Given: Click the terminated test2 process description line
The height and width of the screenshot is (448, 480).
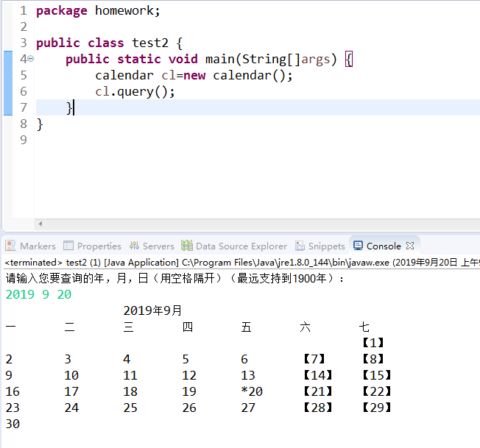Looking at the screenshot, I should point(241,263).
